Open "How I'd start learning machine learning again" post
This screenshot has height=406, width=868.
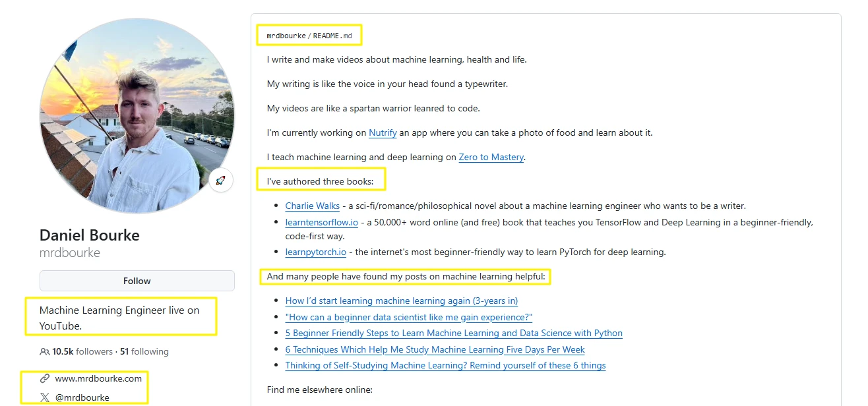click(x=402, y=301)
